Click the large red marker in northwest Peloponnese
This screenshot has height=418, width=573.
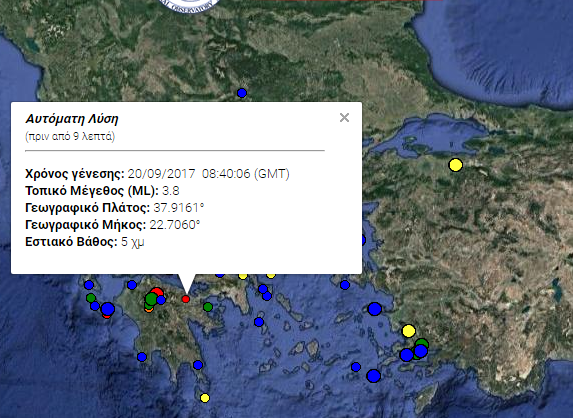pos(157,291)
